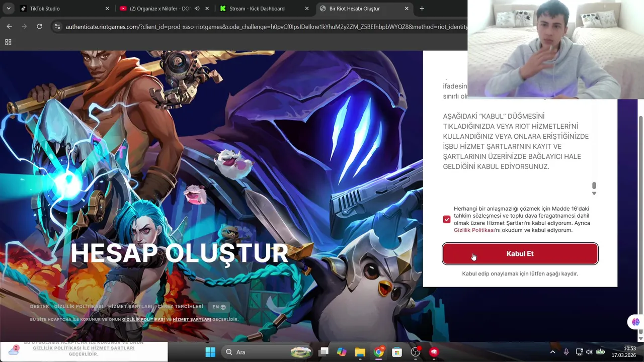Viewport: 644px width, 362px height.
Task: Open the clock showing 10:53
Action: coord(623,351)
